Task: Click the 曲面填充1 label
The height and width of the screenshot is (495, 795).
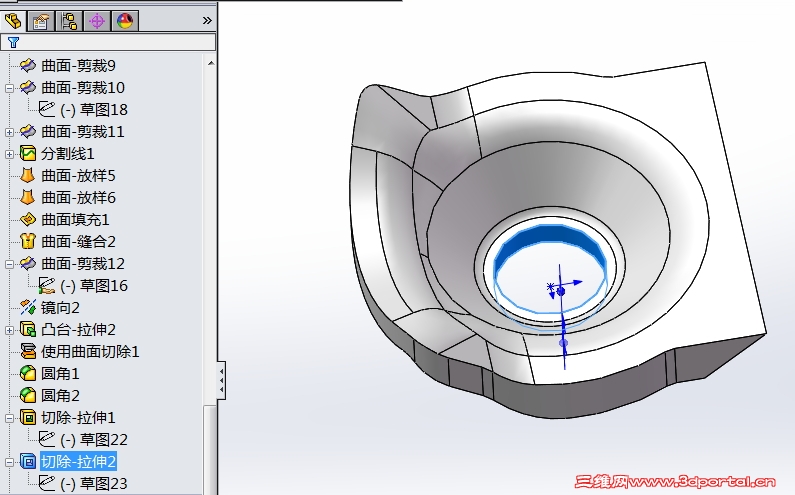Action: click(76, 220)
